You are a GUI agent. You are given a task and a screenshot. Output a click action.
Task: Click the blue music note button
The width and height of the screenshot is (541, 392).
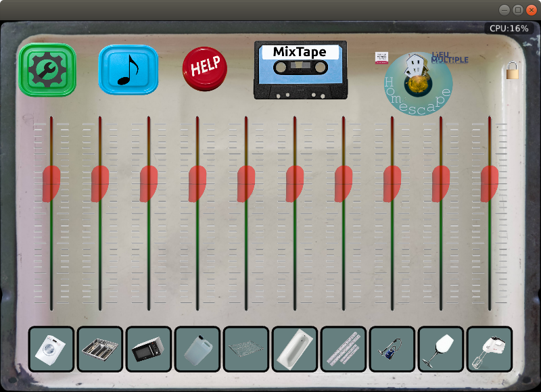click(x=128, y=70)
